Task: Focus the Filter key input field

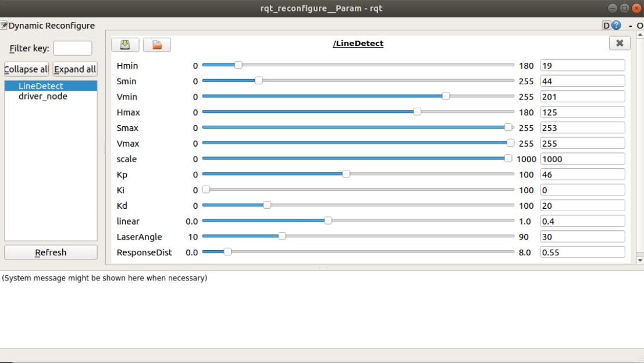Action: coord(73,48)
